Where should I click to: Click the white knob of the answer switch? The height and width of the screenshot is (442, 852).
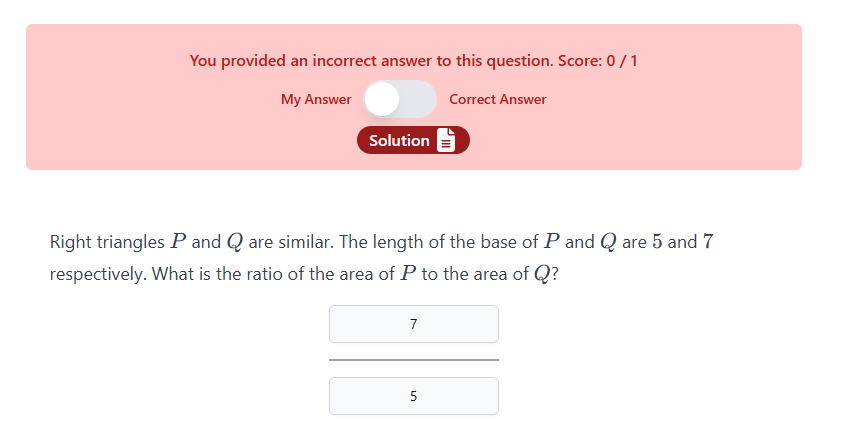382,99
